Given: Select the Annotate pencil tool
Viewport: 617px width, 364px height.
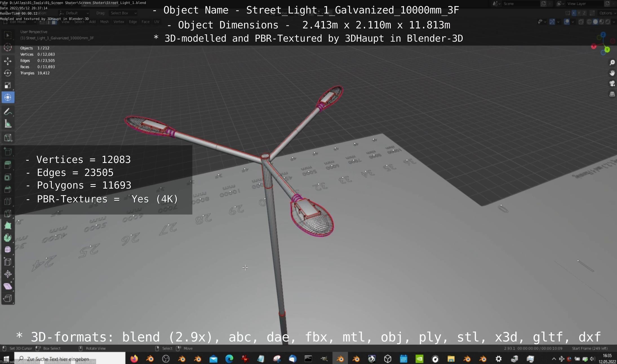Looking at the screenshot, I should click(8, 111).
